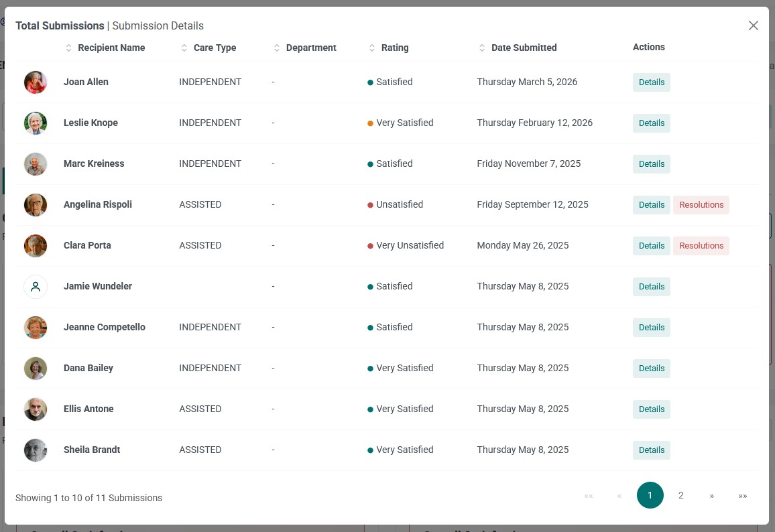
Task: Click the name Jeanne Competello
Action: (105, 328)
